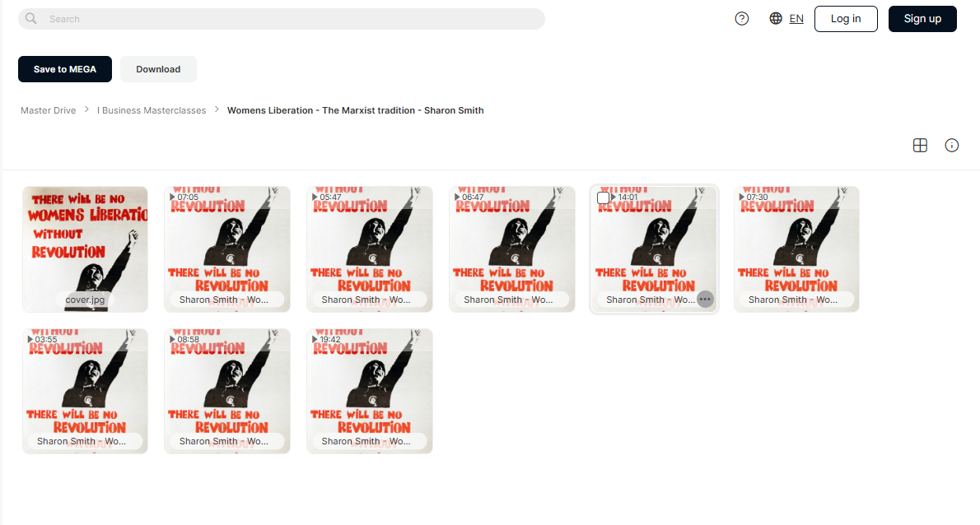Open the 08:58 video thumbnail

click(226, 391)
